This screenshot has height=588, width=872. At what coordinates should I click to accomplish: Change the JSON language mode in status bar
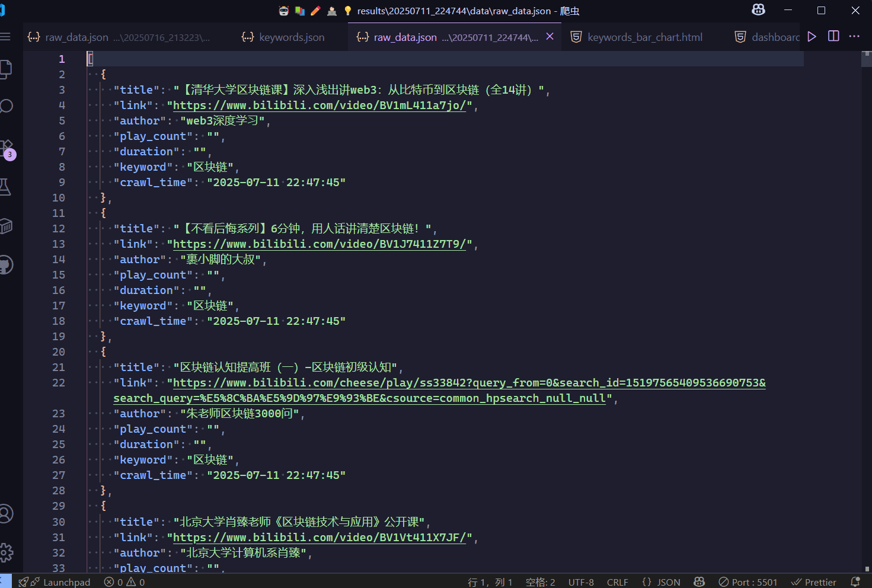(x=661, y=582)
